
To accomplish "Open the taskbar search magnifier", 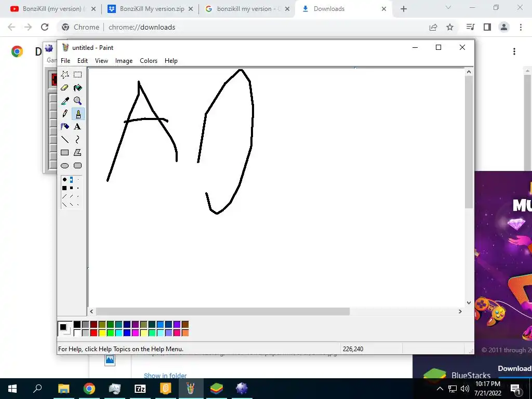I will pyautogui.click(x=37, y=389).
